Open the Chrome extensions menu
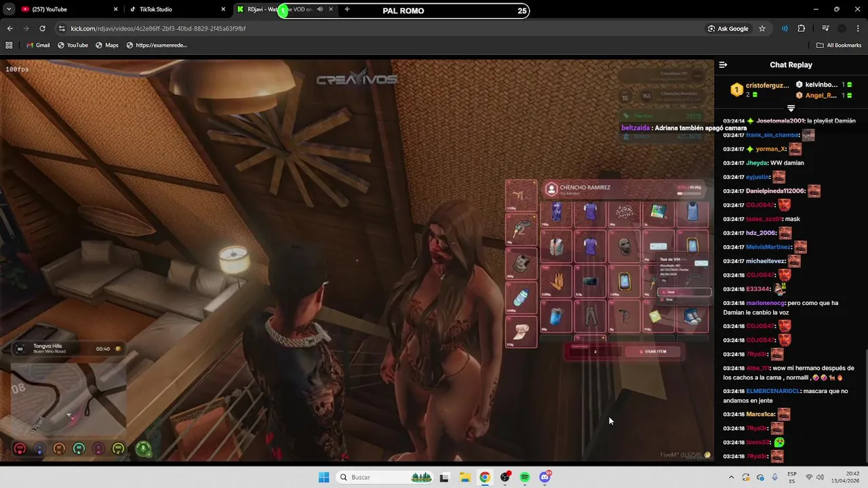The width and height of the screenshot is (868, 488). click(802, 28)
